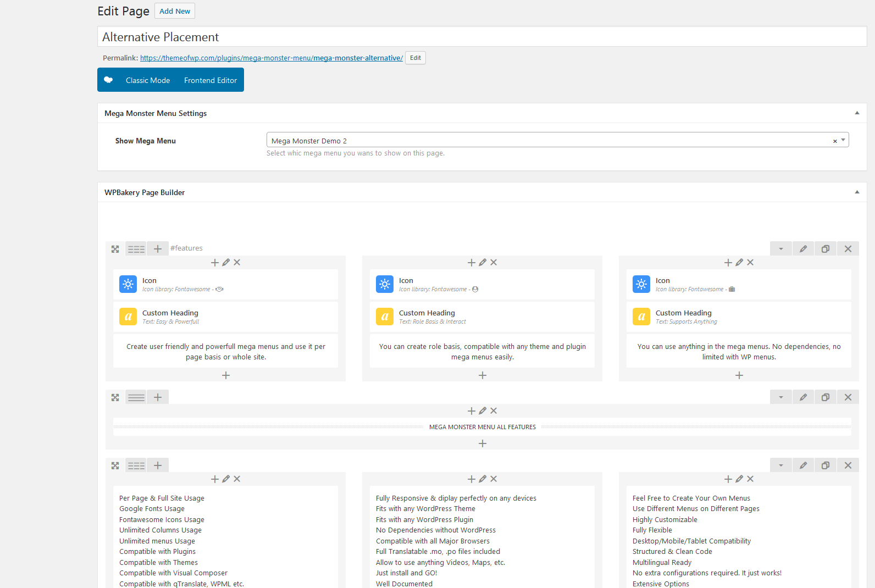Clone the feature-list row
875x588 pixels.
point(826,465)
